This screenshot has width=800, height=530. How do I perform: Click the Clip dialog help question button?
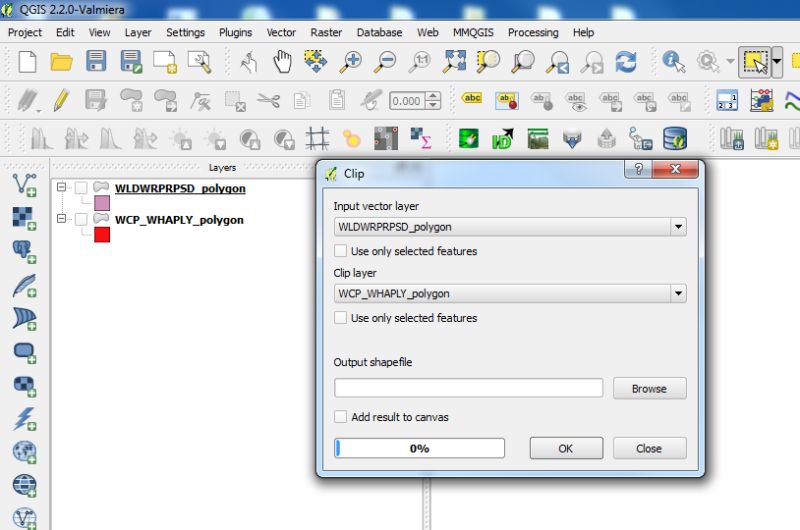click(x=638, y=169)
